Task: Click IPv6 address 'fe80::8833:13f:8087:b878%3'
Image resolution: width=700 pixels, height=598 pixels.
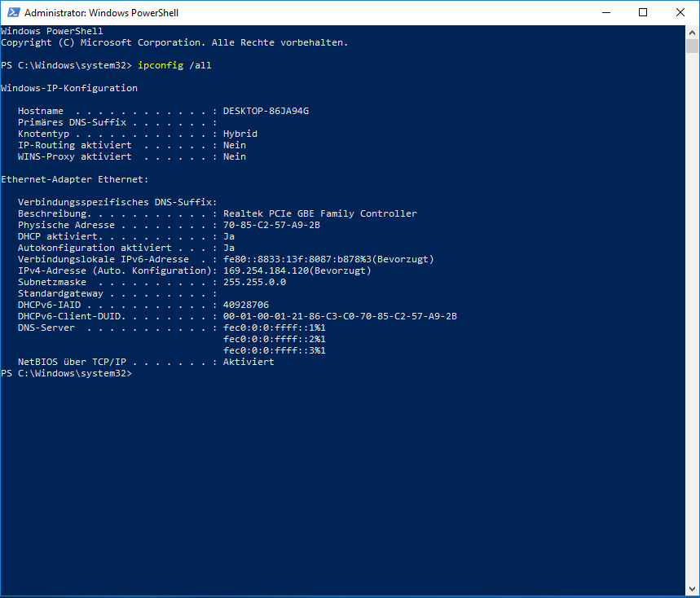Action: (x=297, y=259)
